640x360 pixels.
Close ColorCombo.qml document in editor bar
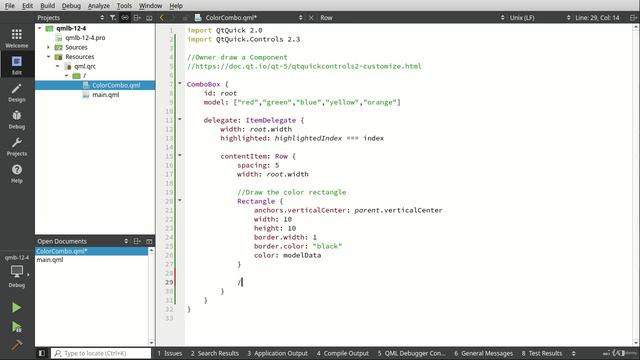tap(311, 18)
